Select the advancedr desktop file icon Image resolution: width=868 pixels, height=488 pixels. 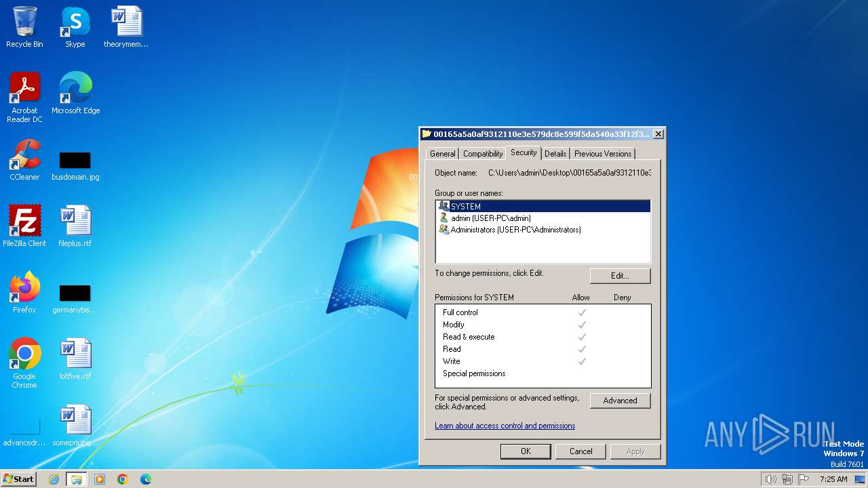[x=24, y=432]
